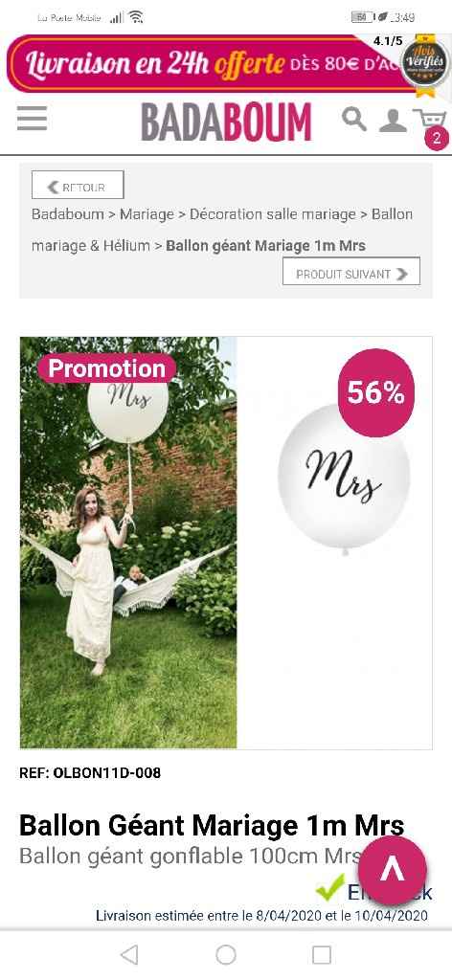The height and width of the screenshot is (980, 452).
Task: Open the user account icon
Action: click(393, 120)
